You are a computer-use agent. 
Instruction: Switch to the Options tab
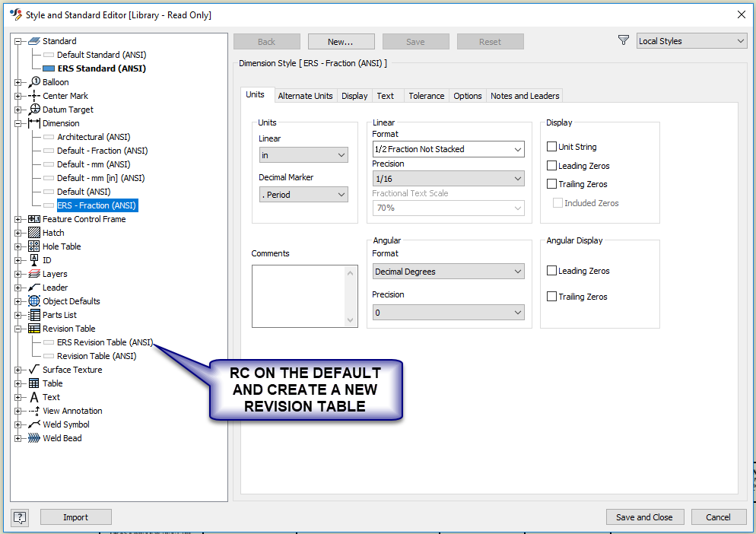click(x=467, y=96)
